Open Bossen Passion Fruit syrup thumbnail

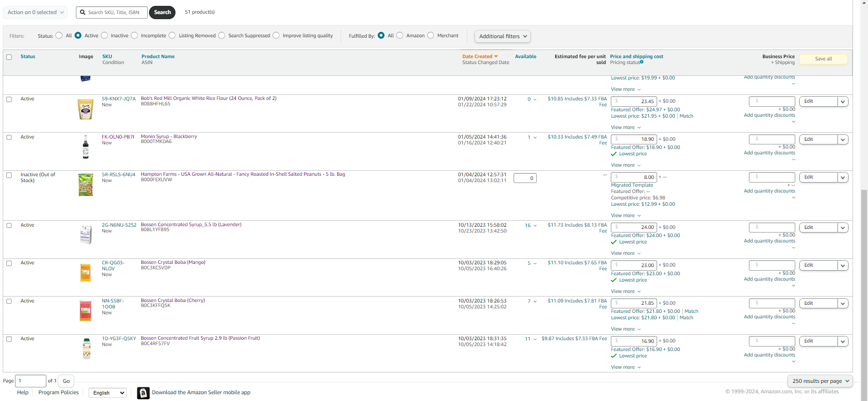86,349
